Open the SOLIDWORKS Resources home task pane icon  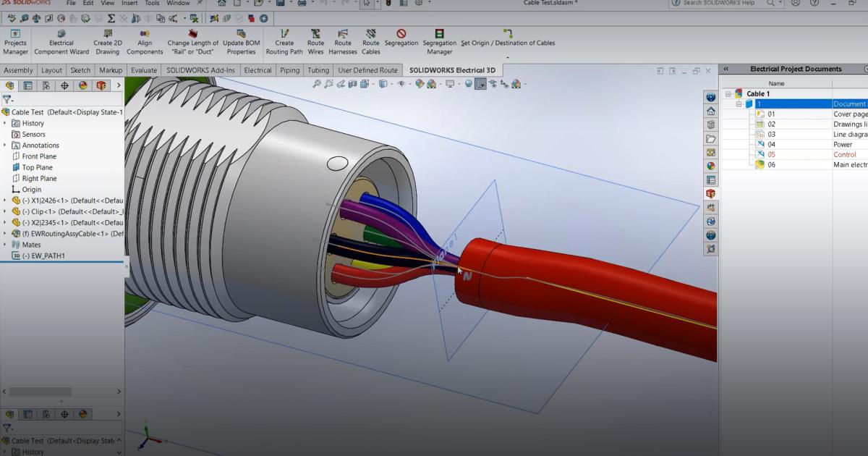(x=711, y=111)
